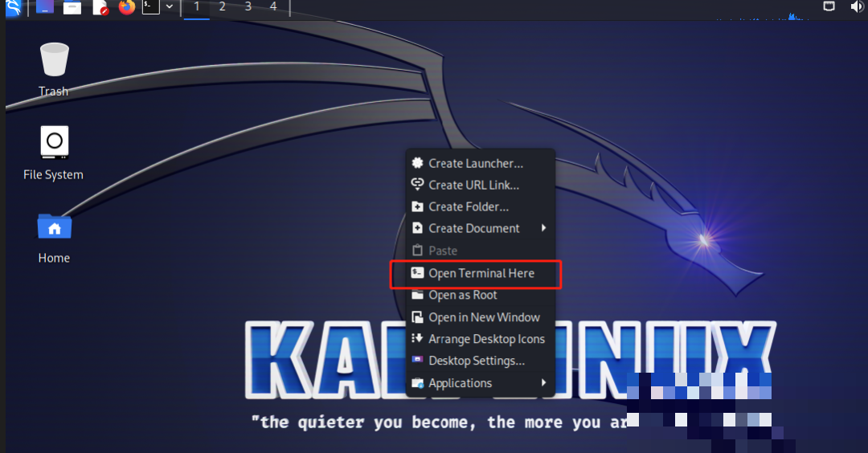Choose Arrange Desktop Icons entry
The height and width of the screenshot is (453, 868).
coord(481,339)
